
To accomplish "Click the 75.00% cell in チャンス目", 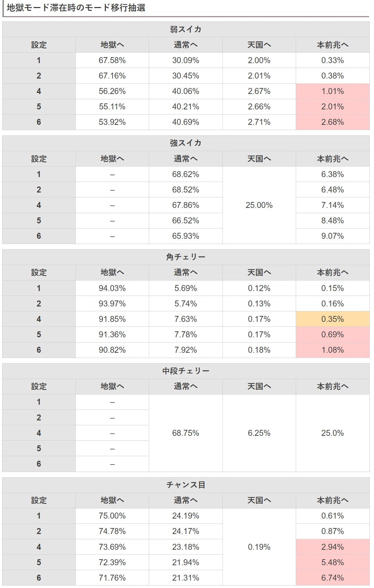I will pyautogui.click(x=112, y=516).
